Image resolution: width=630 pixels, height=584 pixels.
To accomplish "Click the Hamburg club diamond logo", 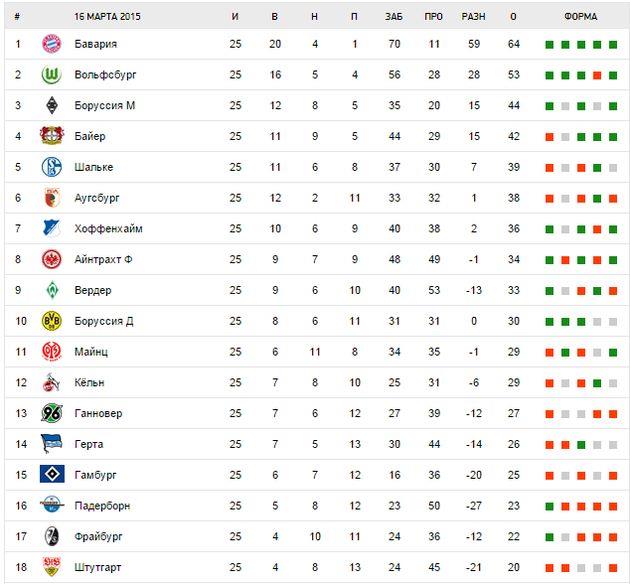I will (x=51, y=474).
